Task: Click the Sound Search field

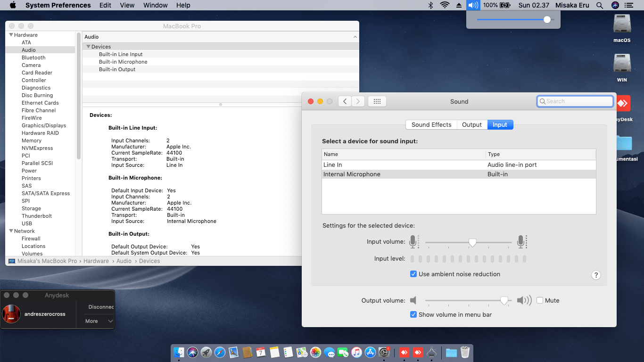Action: [x=575, y=101]
